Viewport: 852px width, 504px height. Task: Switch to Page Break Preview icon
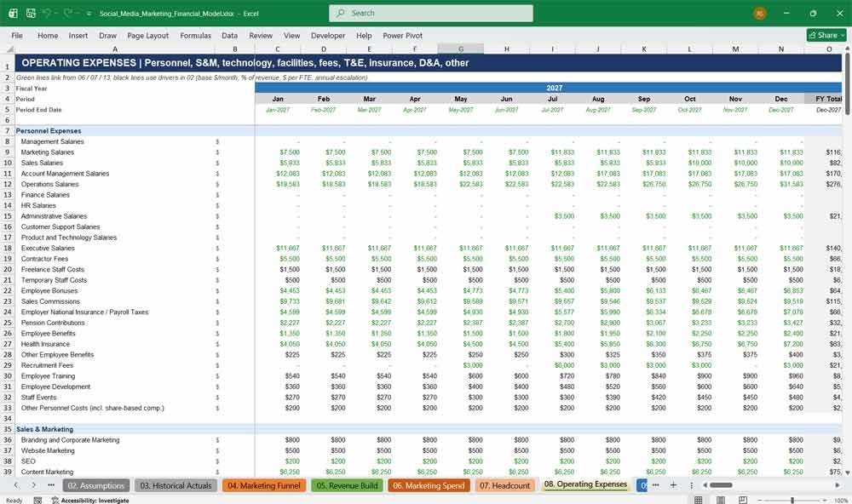coord(742,500)
